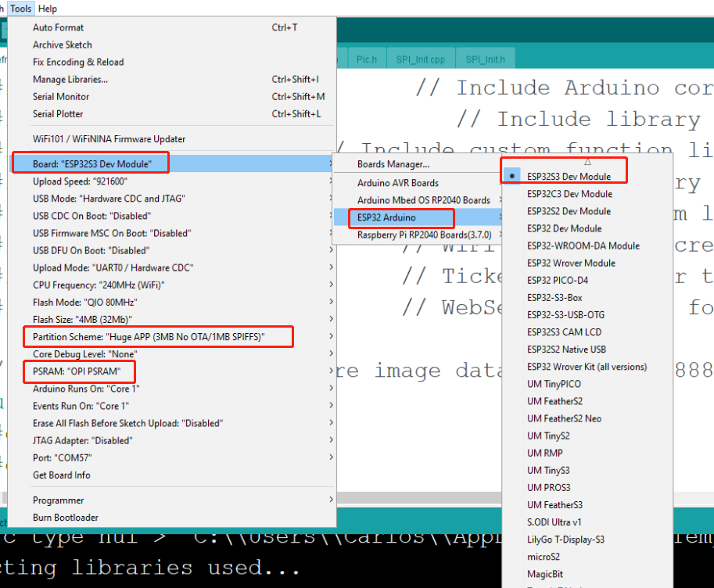Choose ESP32S3 CAM LCD board
The width and height of the screenshot is (714, 588).
587,332
